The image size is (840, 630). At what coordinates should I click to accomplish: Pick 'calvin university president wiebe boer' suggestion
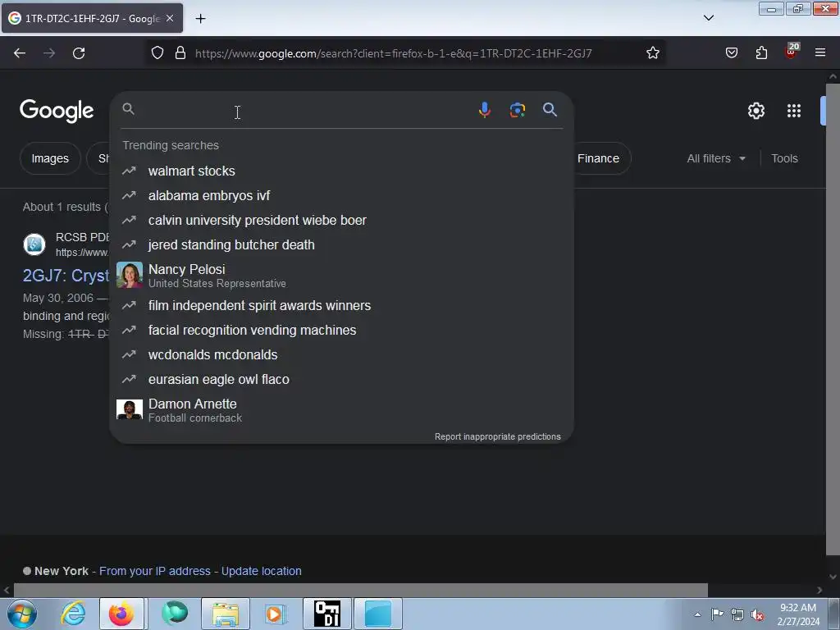pyautogui.click(x=341, y=220)
